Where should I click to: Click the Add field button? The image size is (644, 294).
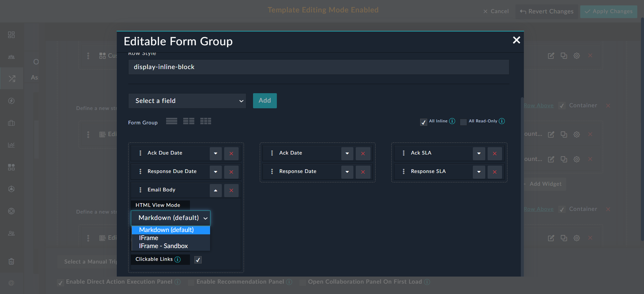point(265,101)
